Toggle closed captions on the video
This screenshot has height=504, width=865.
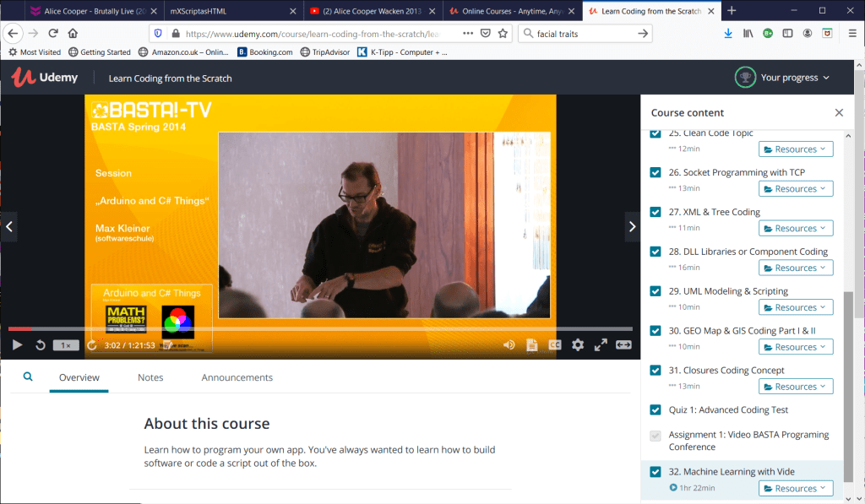click(555, 344)
